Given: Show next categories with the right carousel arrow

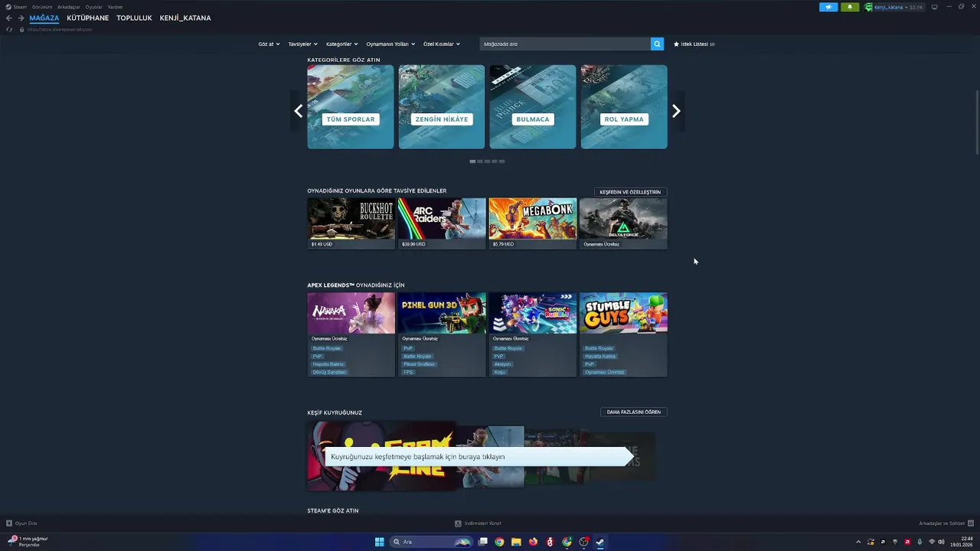Looking at the screenshot, I should click(x=676, y=111).
